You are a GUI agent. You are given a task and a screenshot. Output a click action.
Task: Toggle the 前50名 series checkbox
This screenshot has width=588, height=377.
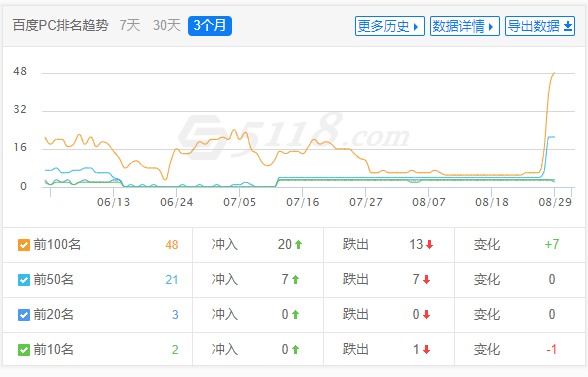(24, 280)
